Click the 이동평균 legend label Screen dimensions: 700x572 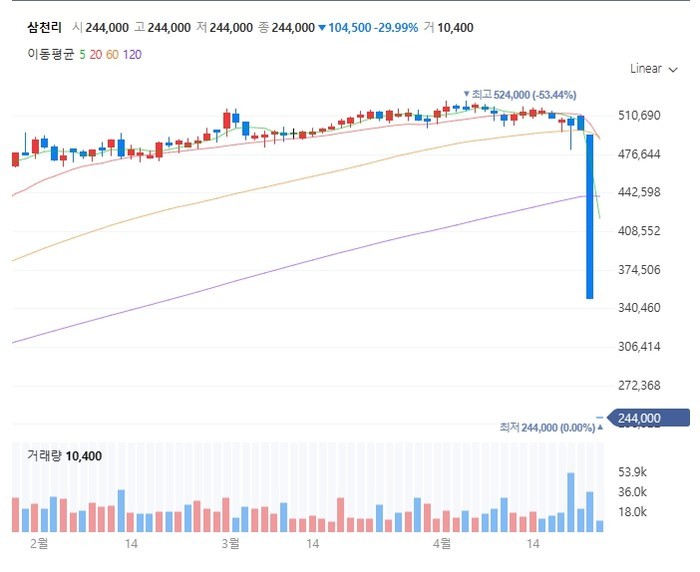[x=50, y=53]
